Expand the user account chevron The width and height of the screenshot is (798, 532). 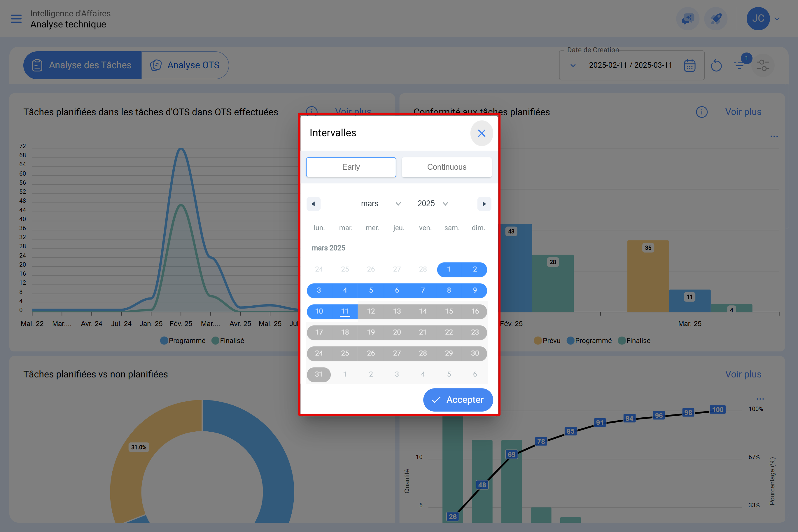777,19
